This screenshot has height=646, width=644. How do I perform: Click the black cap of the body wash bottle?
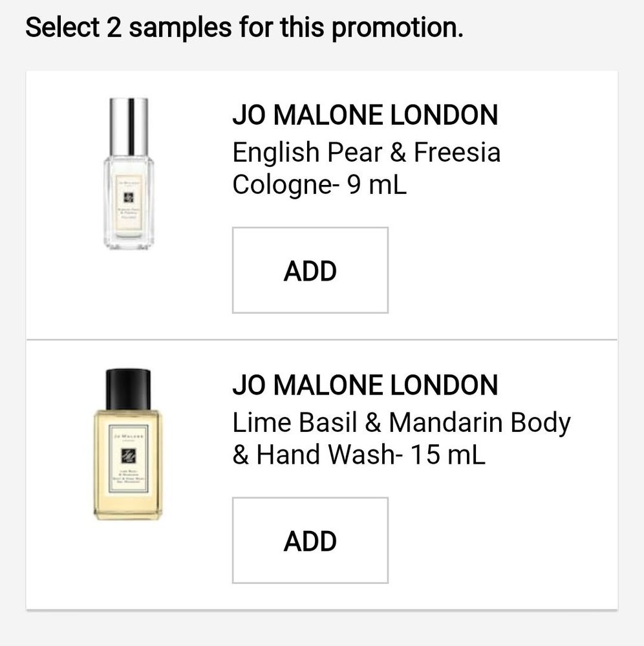[x=128, y=389]
